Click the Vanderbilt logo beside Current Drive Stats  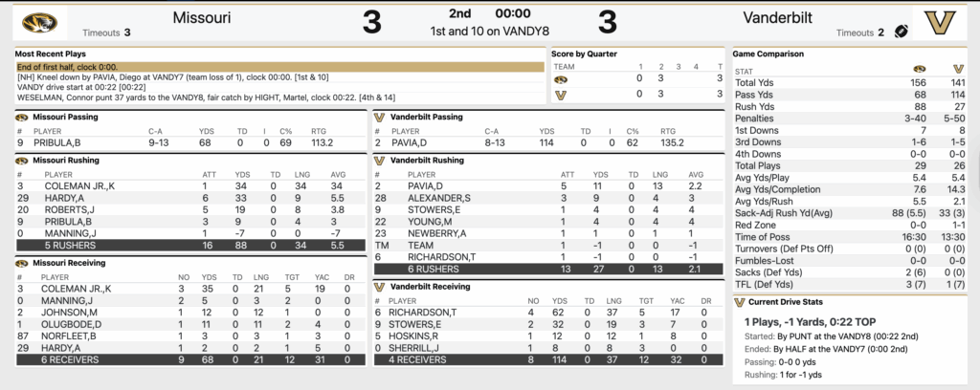click(x=739, y=303)
